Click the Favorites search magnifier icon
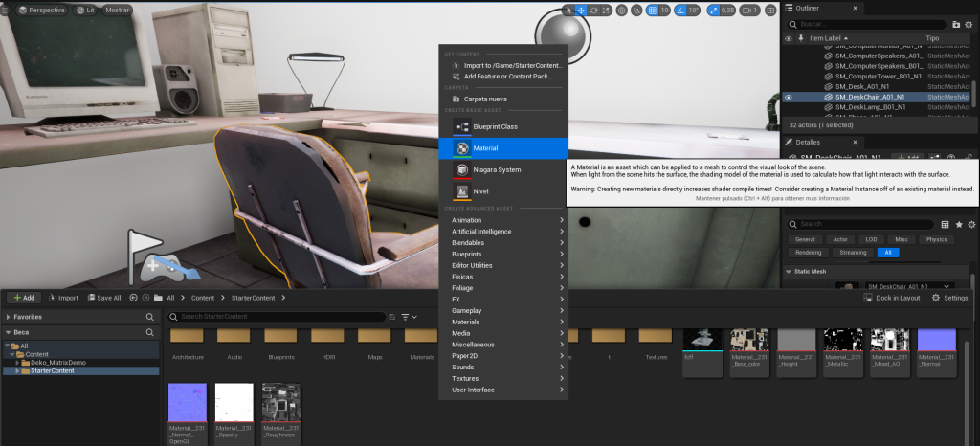Viewport: 980px width, 446px height. coord(149,317)
